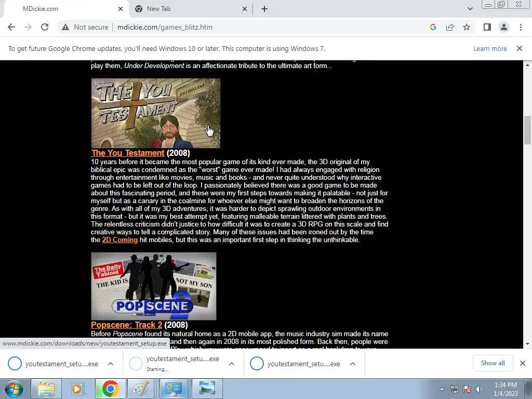Open Learn more about Chrome updates
The height and width of the screenshot is (399, 532).
[490, 48]
